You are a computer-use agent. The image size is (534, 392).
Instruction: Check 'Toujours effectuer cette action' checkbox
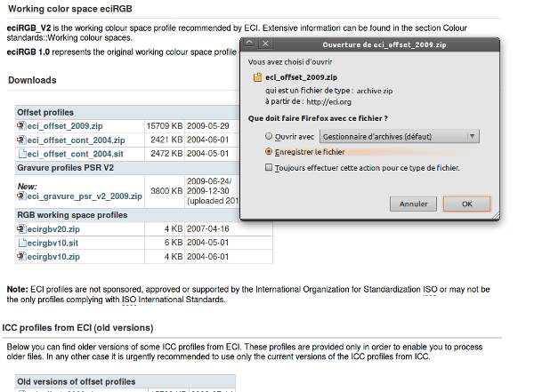269,167
